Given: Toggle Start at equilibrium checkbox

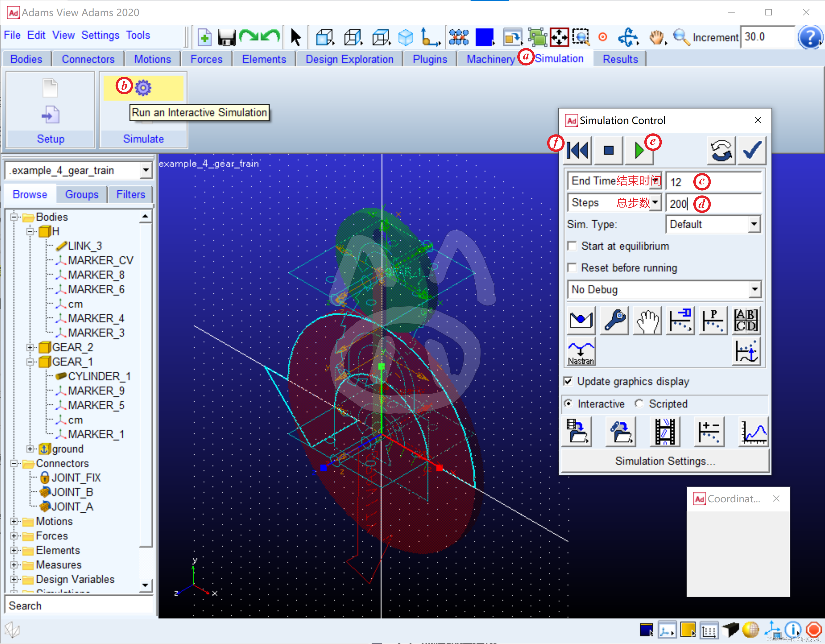Looking at the screenshot, I should click(572, 246).
